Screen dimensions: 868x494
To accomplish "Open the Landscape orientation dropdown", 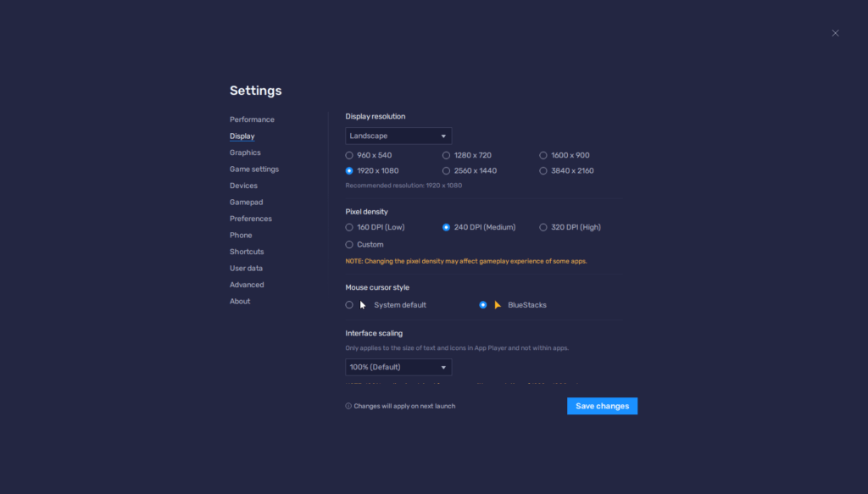I will [398, 136].
